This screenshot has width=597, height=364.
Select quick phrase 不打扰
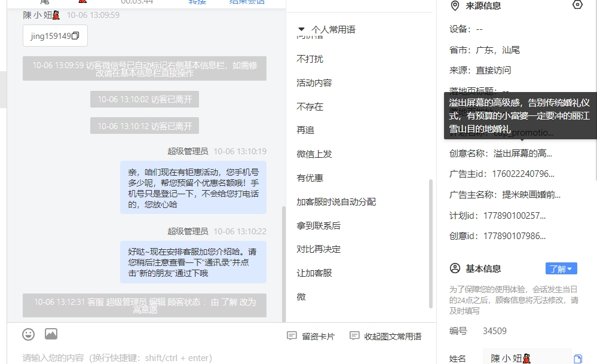pos(310,59)
